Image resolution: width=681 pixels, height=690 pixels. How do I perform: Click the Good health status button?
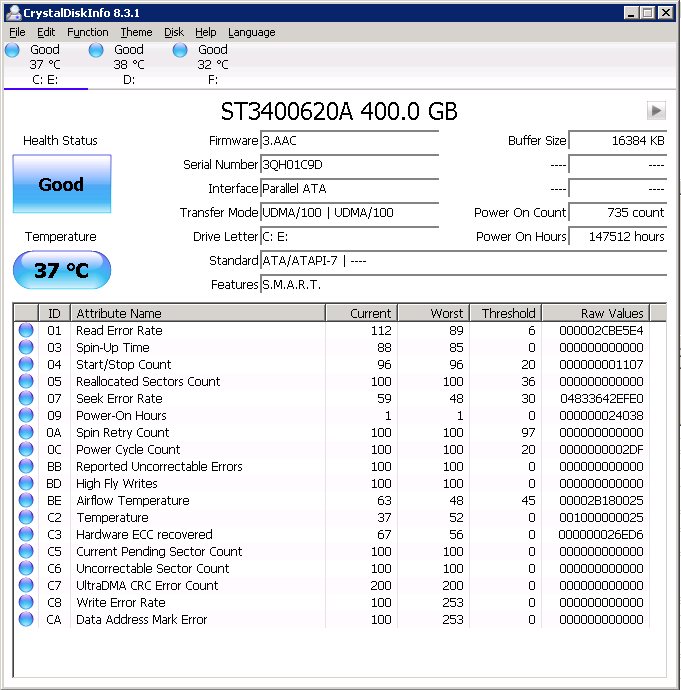click(x=62, y=184)
